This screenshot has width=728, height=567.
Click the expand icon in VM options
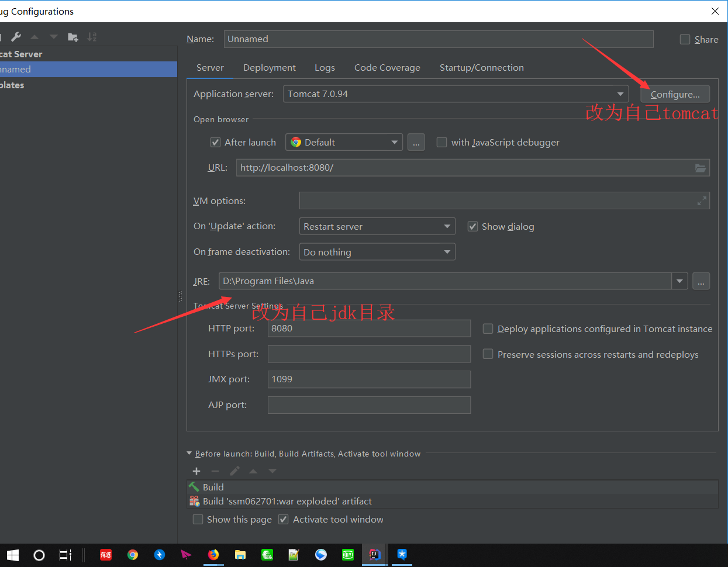[x=702, y=201]
